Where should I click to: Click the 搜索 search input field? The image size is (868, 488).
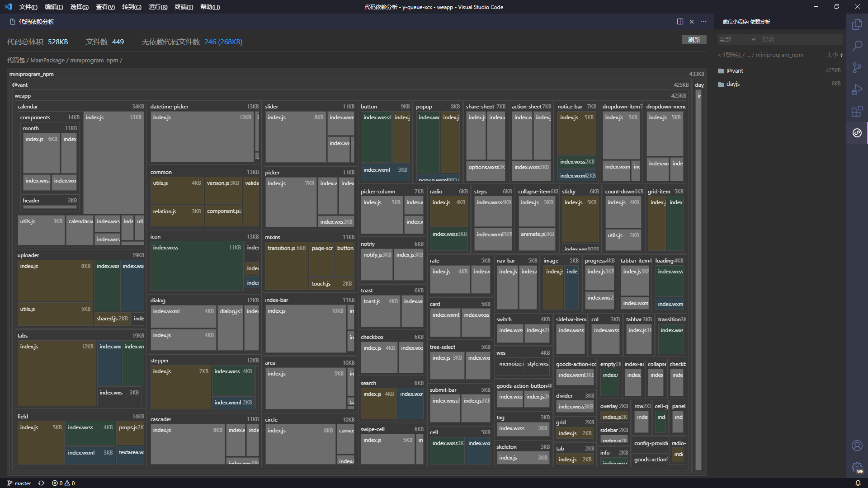(800, 40)
